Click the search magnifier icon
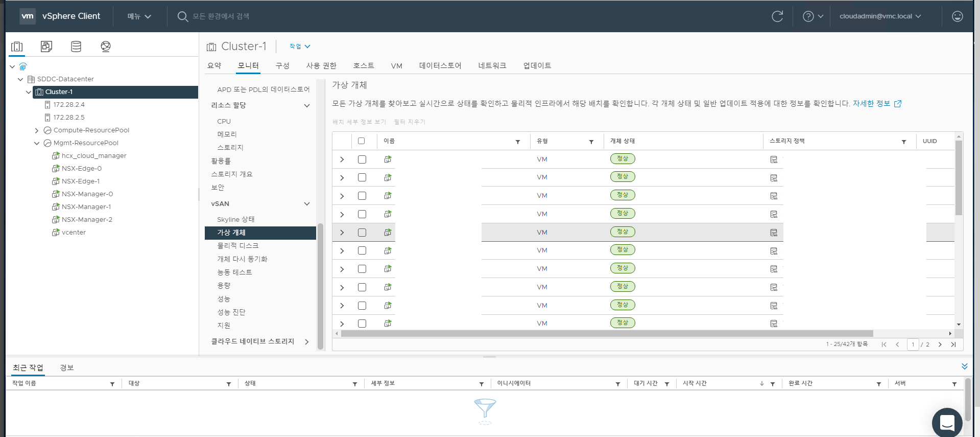Viewport: 980px width, 437px height. [182, 16]
